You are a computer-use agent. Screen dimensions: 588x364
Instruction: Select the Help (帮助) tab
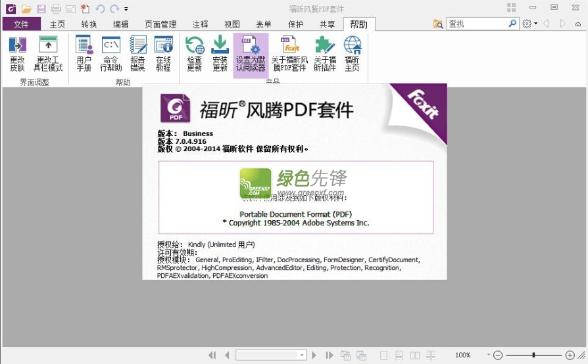[359, 24]
